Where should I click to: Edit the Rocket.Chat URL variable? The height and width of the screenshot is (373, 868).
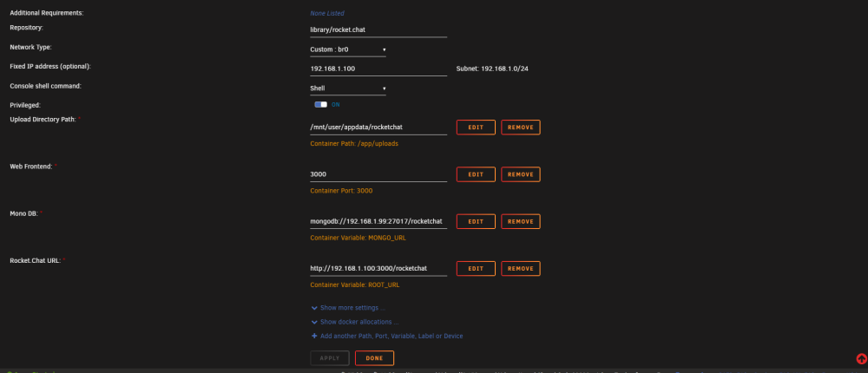tap(476, 268)
